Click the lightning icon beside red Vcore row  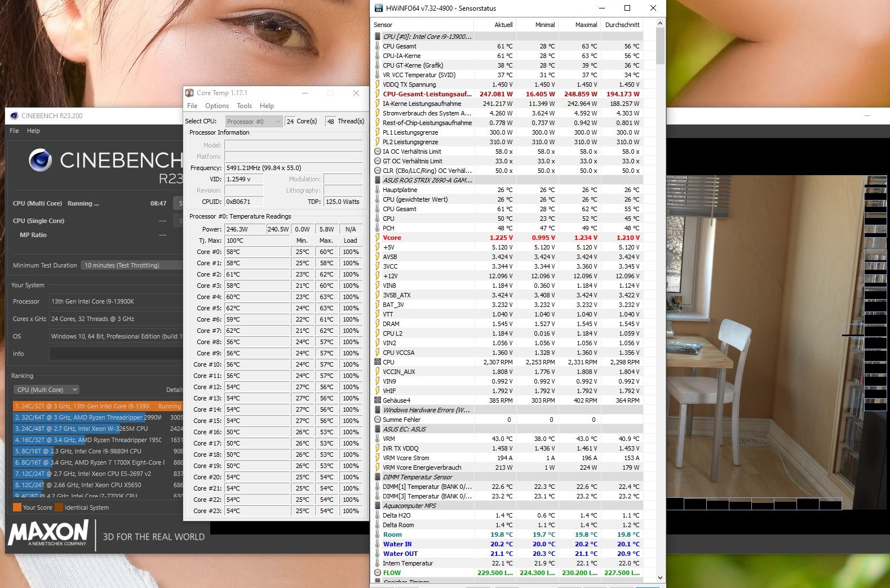click(x=378, y=238)
